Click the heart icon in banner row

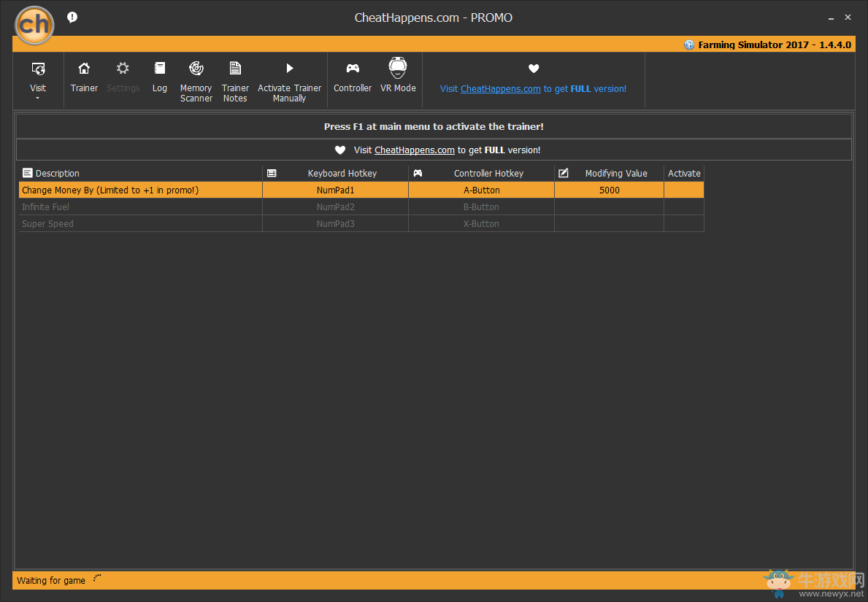point(340,150)
